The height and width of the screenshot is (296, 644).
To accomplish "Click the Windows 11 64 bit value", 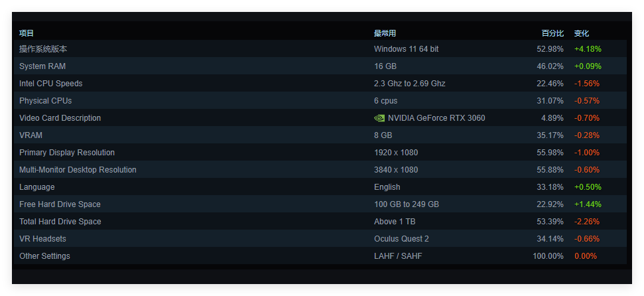I will point(406,49).
